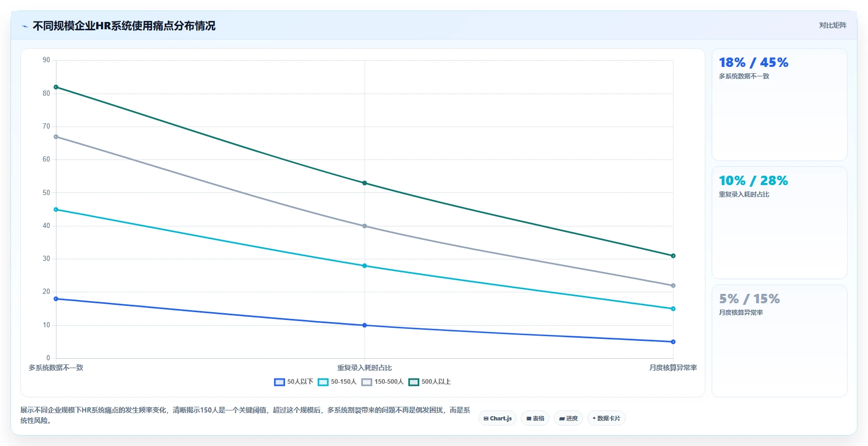Select the 表格 tag chip
The image size is (868, 446).
point(535,418)
